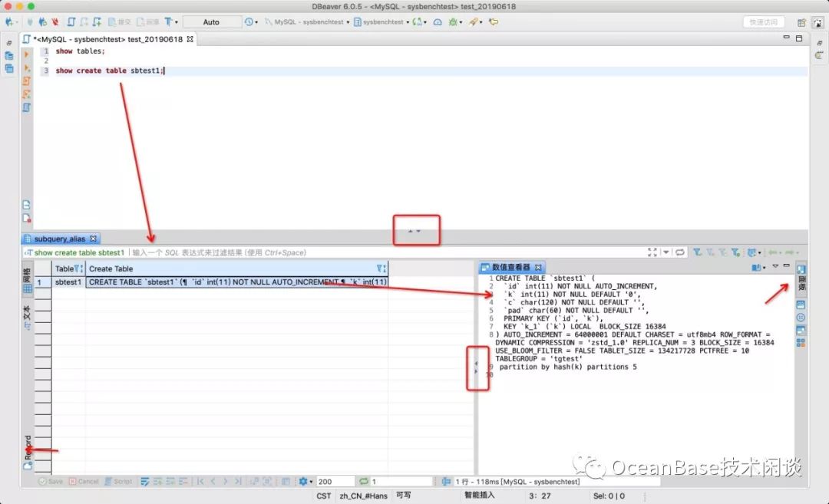829x504 pixels.
Task: Open a new SQL editor from toolbar
Action: point(71,22)
